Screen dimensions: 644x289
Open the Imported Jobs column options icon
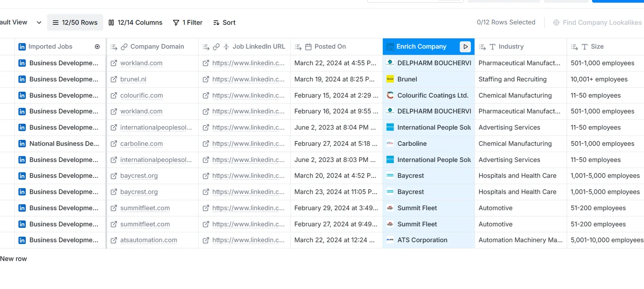coord(97,47)
